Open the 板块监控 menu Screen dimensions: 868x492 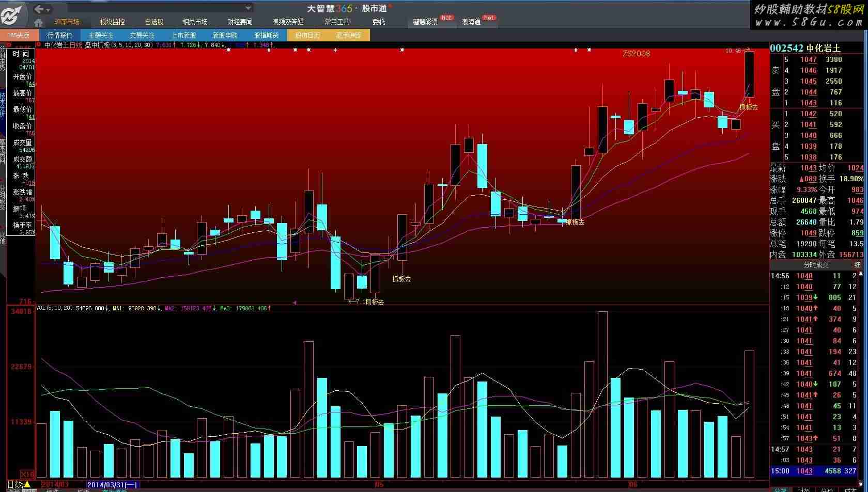click(112, 22)
